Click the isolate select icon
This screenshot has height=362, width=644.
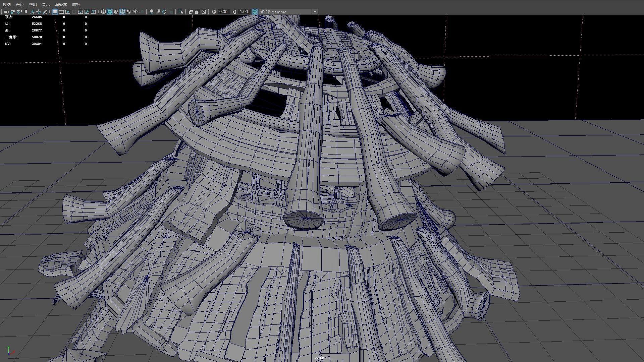click(180, 12)
